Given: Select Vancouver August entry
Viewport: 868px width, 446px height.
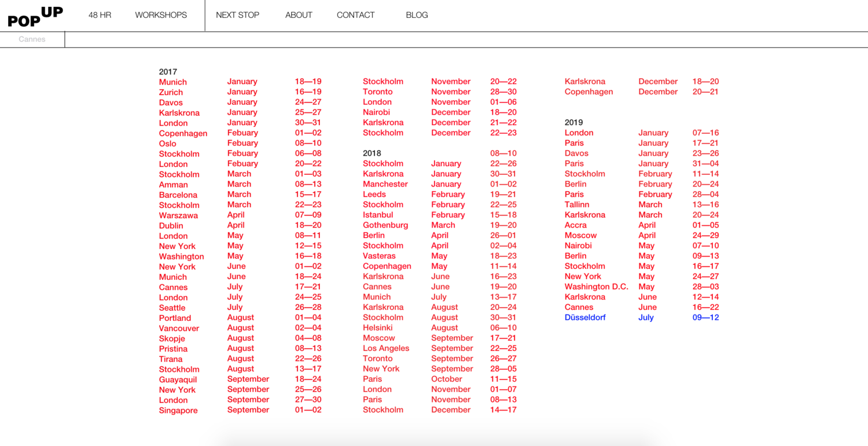Looking at the screenshot, I should (x=240, y=328).
